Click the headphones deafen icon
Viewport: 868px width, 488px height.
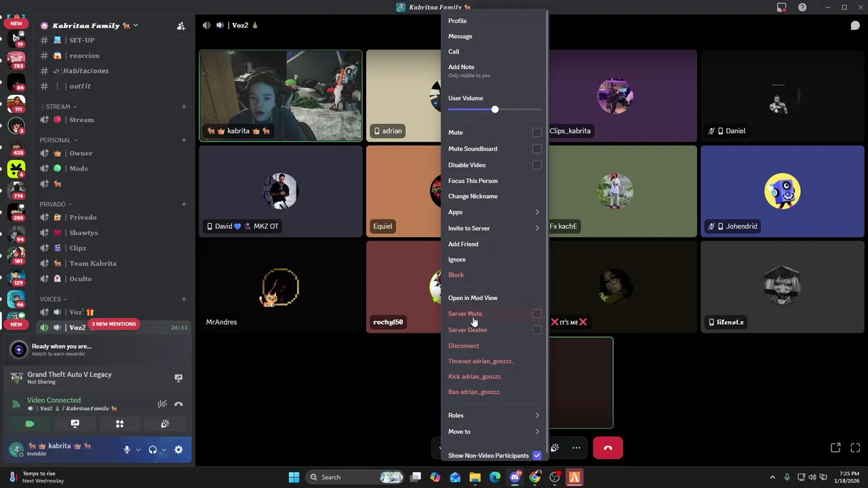(x=153, y=449)
